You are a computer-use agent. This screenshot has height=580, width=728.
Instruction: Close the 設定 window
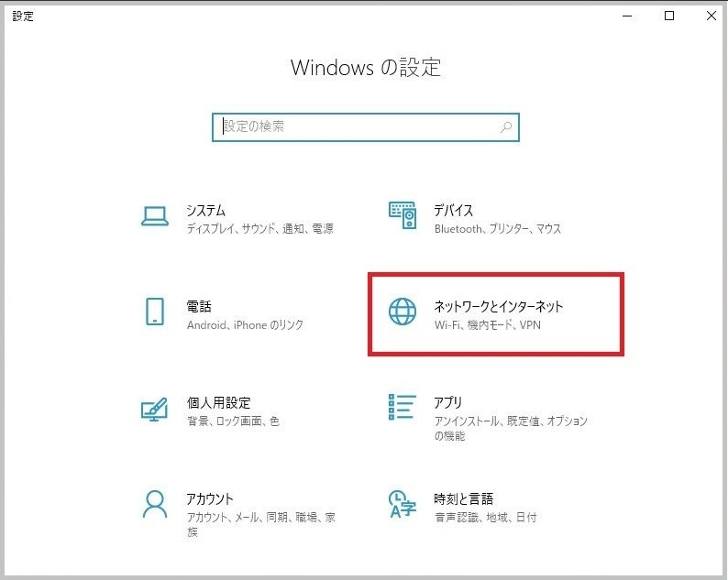(711, 16)
